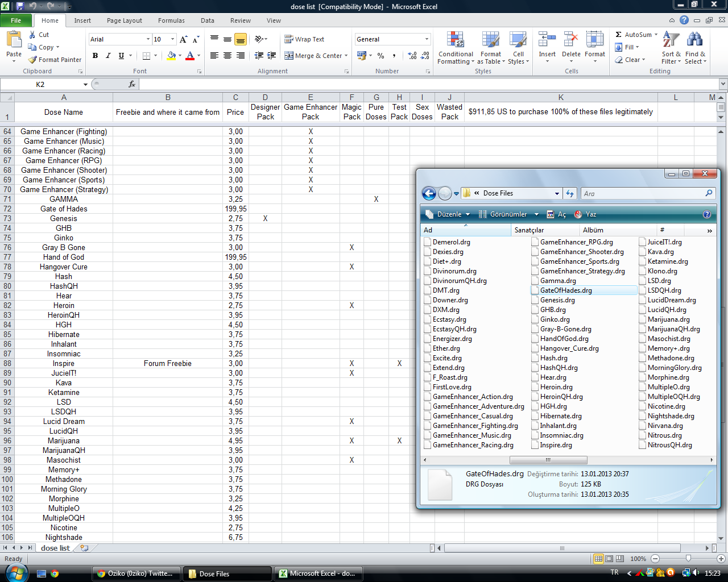The width and height of the screenshot is (728, 582).
Task: Apply the yellow Fill Color swatch
Action: click(171, 56)
